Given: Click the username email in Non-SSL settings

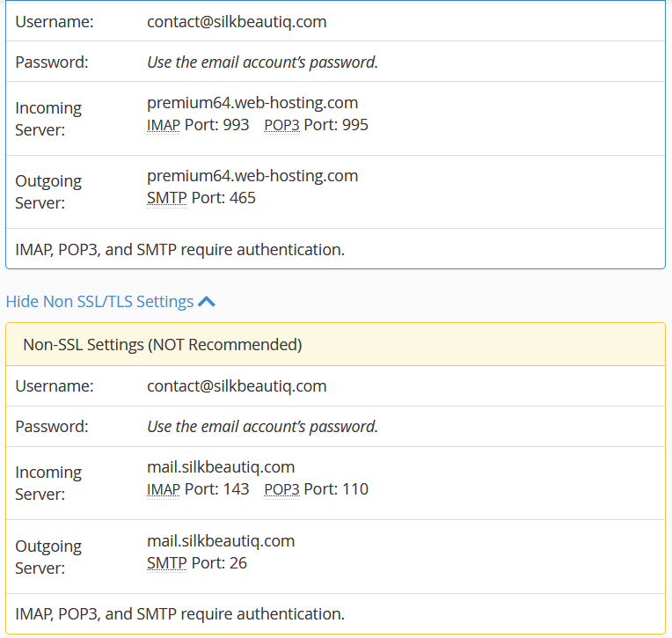Looking at the screenshot, I should tap(237, 386).
